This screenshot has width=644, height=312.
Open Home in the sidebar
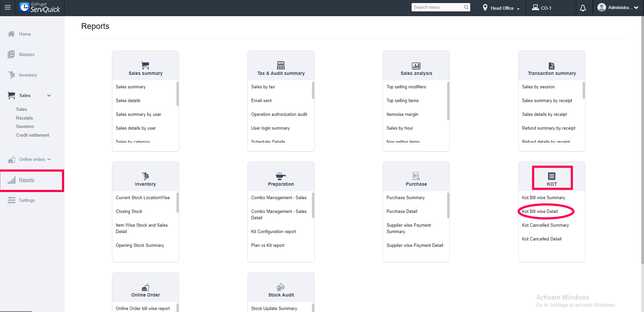pyautogui.click(x=25, y=34)
